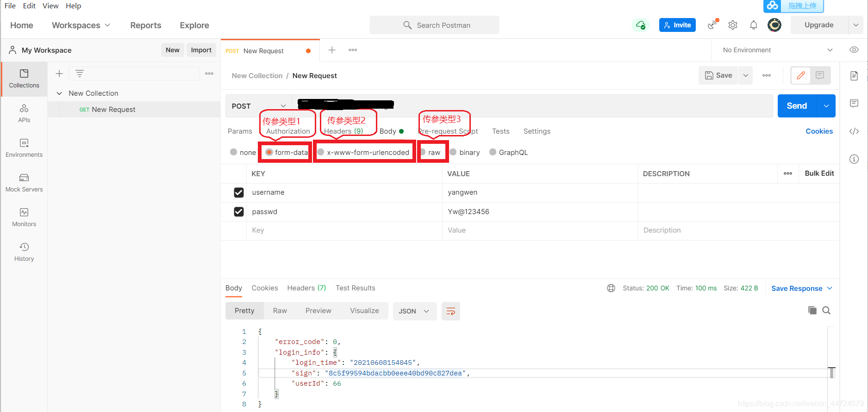Open collections panel more options dots
This screenshot has height=412, width=868.
point(209,74)
